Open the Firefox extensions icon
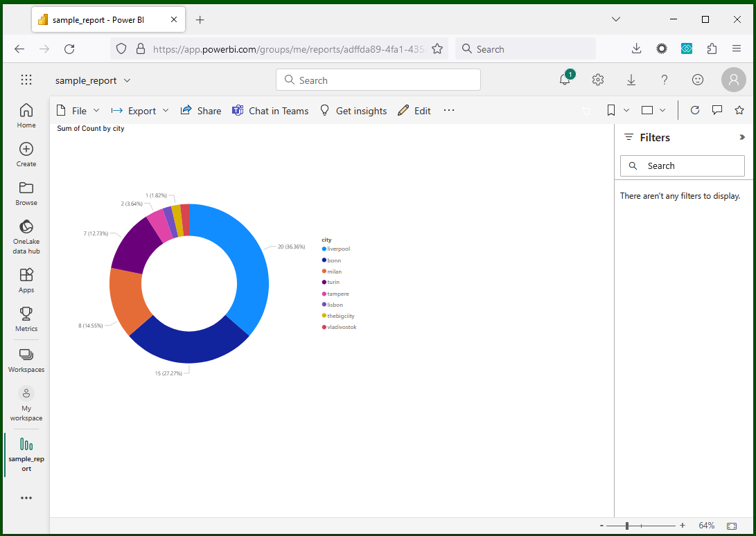 pos(712,48)
